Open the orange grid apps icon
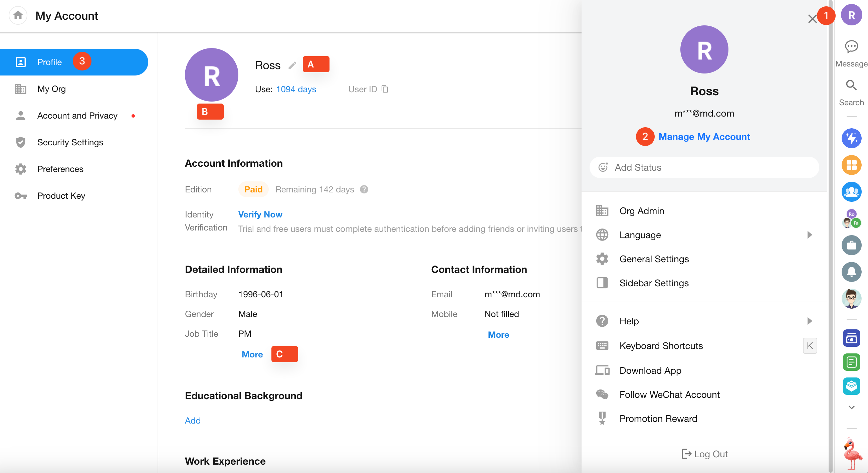 (x=851, y=165)
